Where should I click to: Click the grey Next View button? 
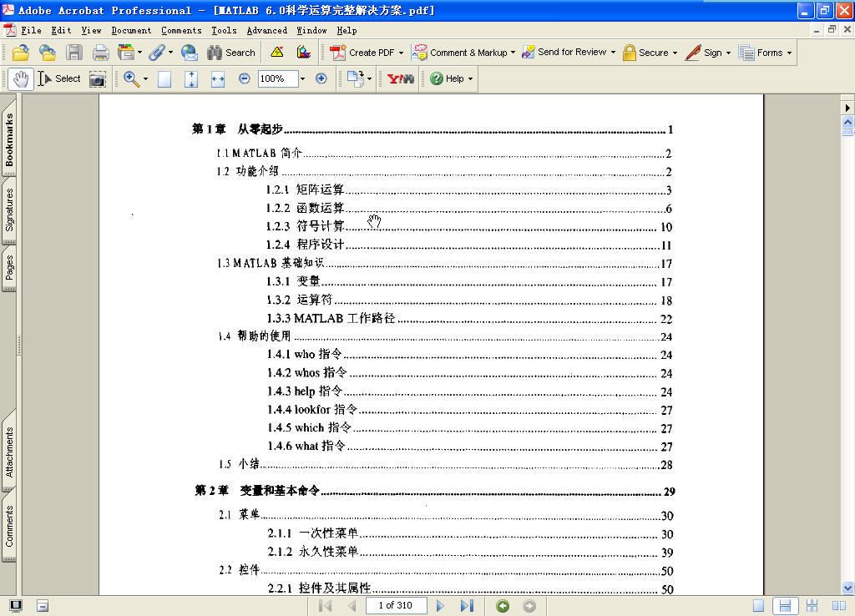[x=529, y=606]
